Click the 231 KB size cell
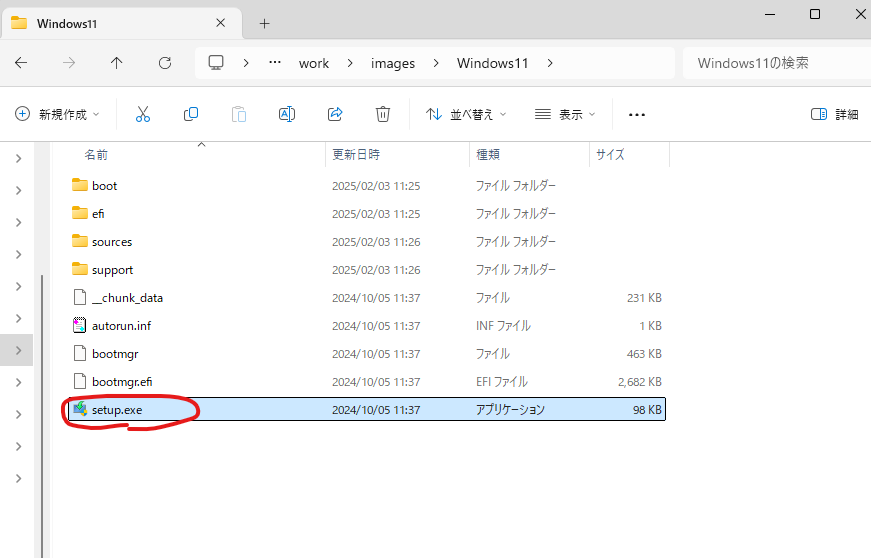The width and height of the screenshot is (871, 558). tap(644, 298)
